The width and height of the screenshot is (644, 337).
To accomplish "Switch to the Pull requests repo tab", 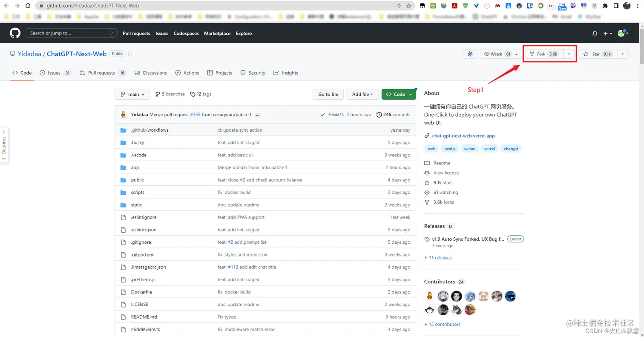I will [x=103, y=73].
